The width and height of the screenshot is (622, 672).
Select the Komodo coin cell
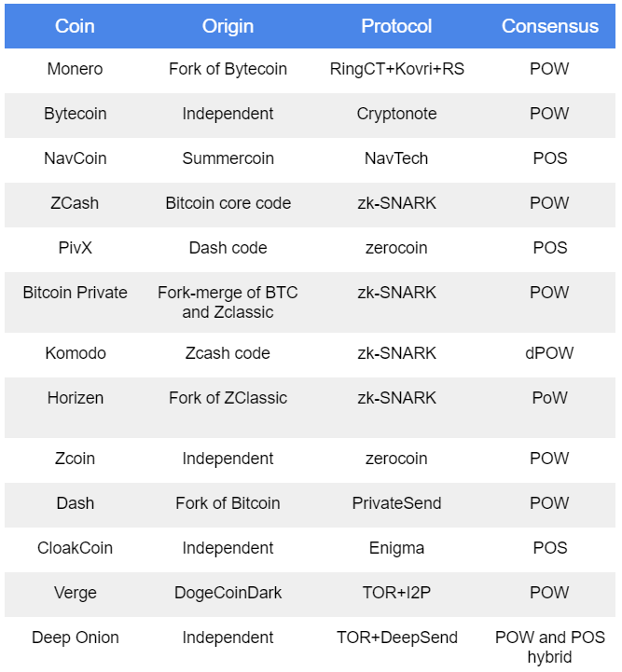[x=75, y=353]
